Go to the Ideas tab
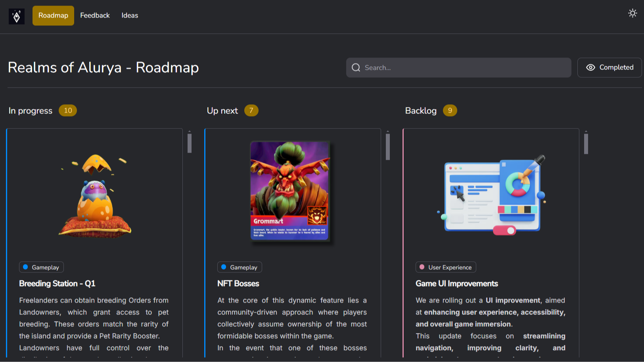The width and height of the screenshot is (644, 362). click(130, 15)
